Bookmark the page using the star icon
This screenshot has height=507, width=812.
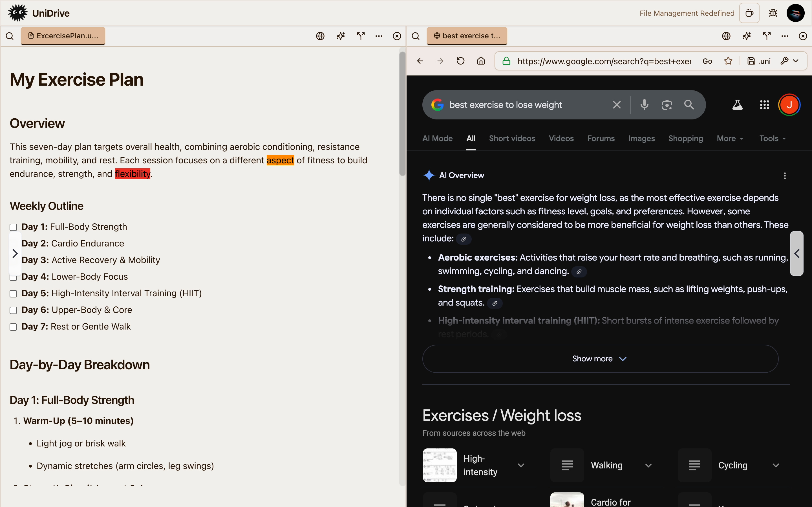pos(729,61)
